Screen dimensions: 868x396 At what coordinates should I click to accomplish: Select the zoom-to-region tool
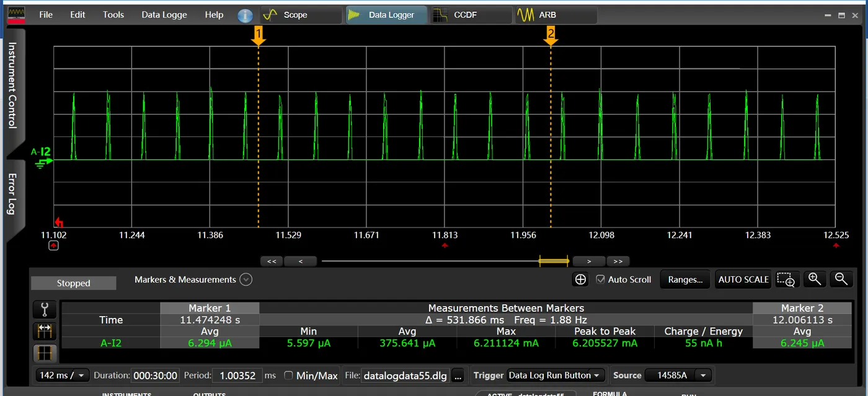786,279
